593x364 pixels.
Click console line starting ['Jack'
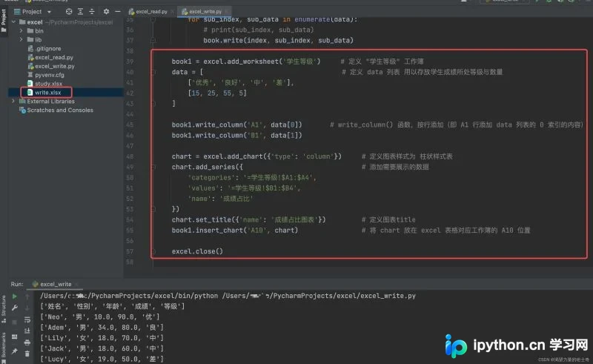point(102,348)
